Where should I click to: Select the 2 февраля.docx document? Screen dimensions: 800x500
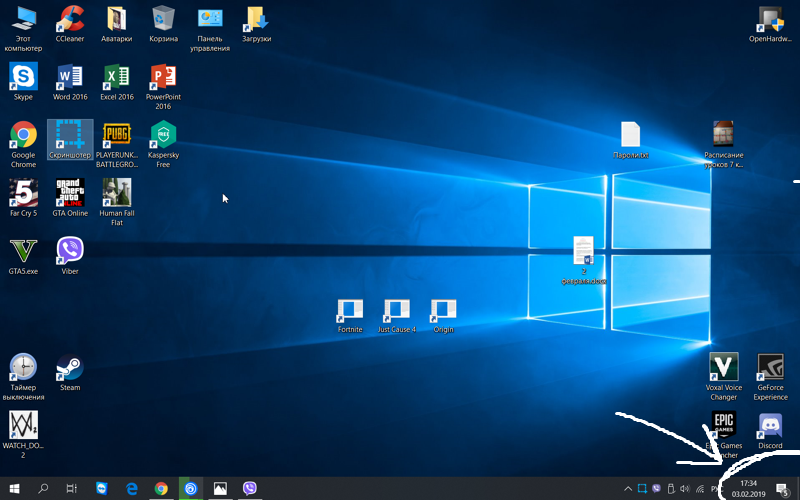(x=584, y=261)
